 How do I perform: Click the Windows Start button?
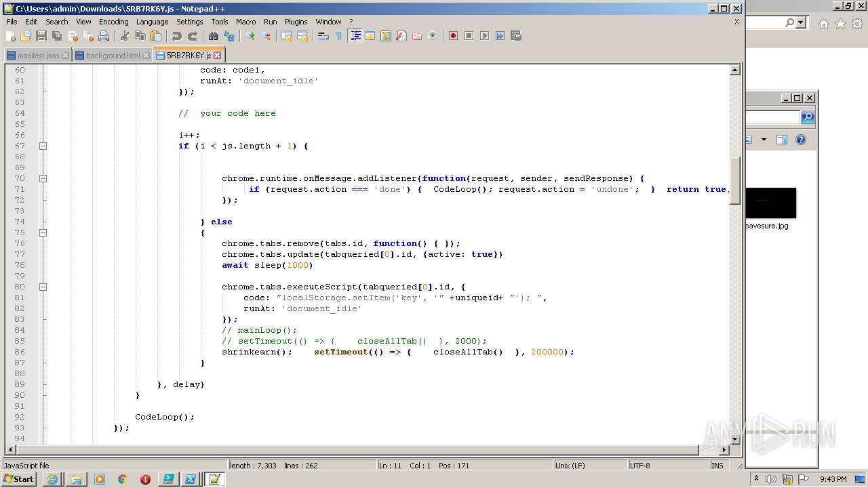click(x=18, y=479)
